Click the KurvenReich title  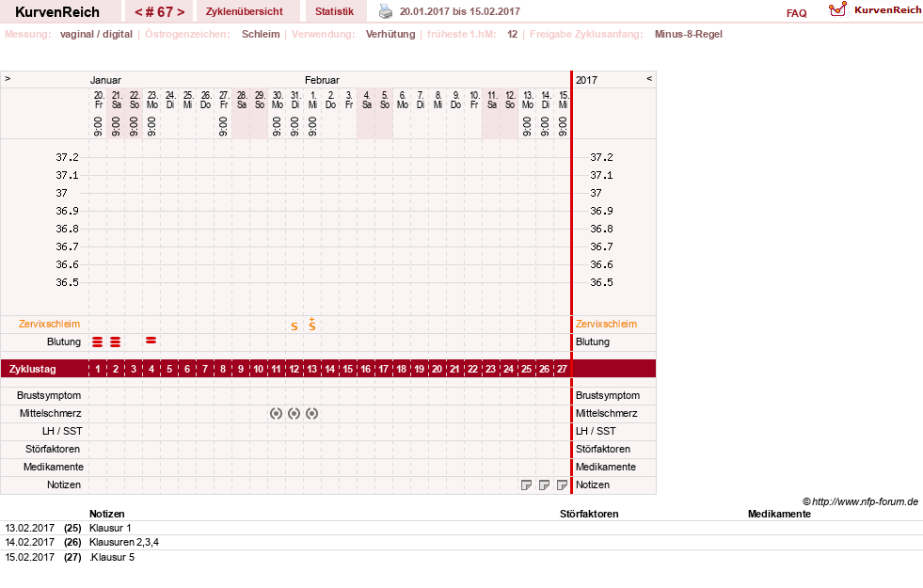pos(57,12)
